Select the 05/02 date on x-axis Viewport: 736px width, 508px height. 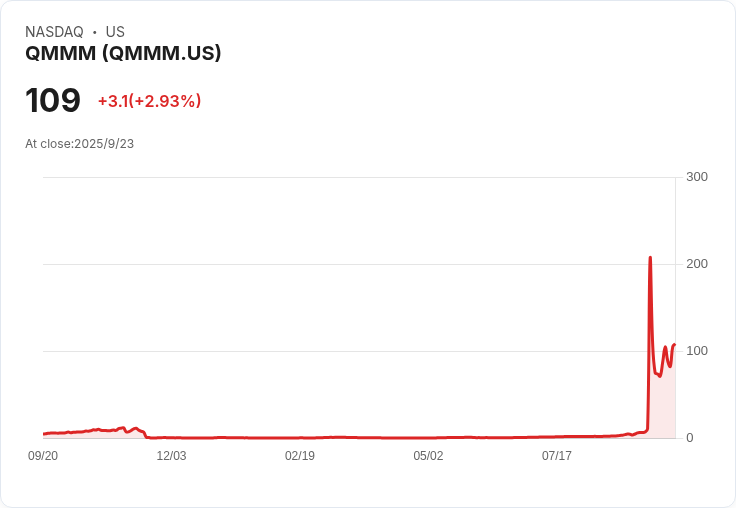pyautogui.click(x=428, y=456)
